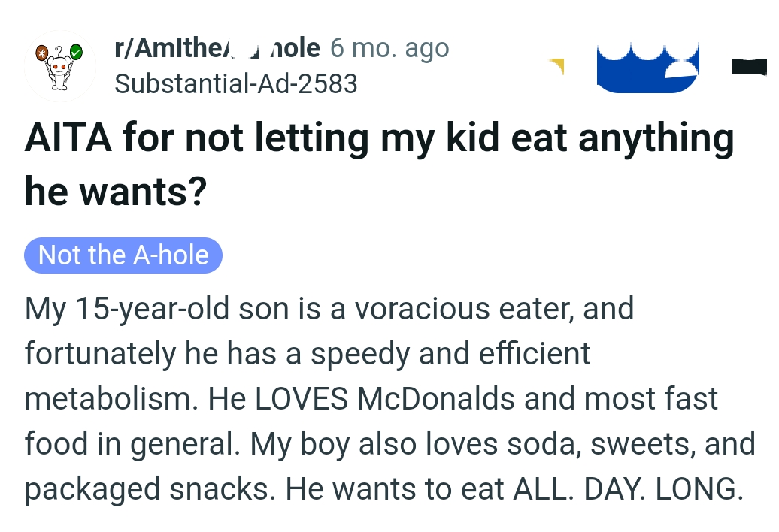Click the black bar icon at top right
Viewport: 779px width, 532px height.
(749, 67)
